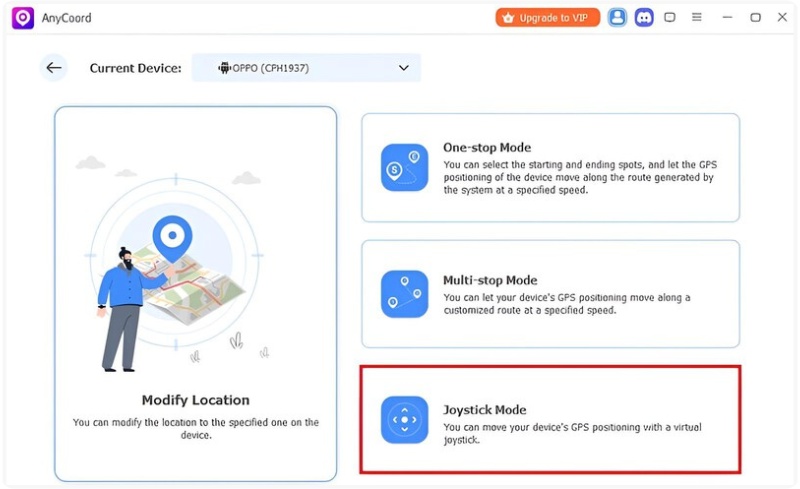The width and height of the screenshot is (800, 489).
Task: Select the Multi-stop Mode title
Action: tap(490, 280)
